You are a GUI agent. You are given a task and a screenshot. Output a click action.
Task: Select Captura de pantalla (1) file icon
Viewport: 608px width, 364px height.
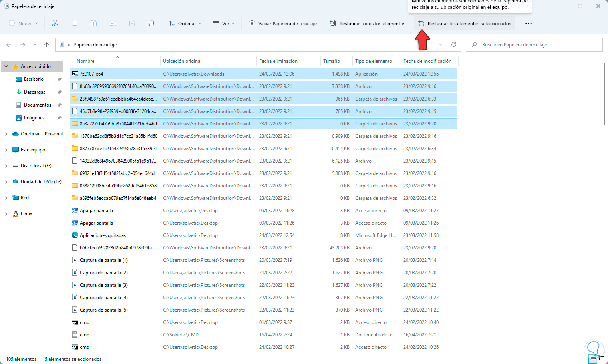[x=74, y=260]
